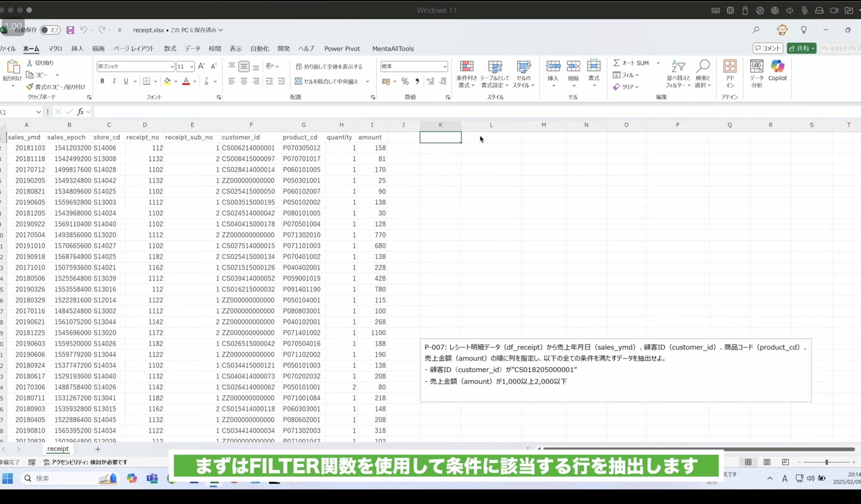Viewport: 861px width, 504px height.
Task: Click the Insert cells (挿入) icon
Action: pyautogui.click(x=553, y=66)
